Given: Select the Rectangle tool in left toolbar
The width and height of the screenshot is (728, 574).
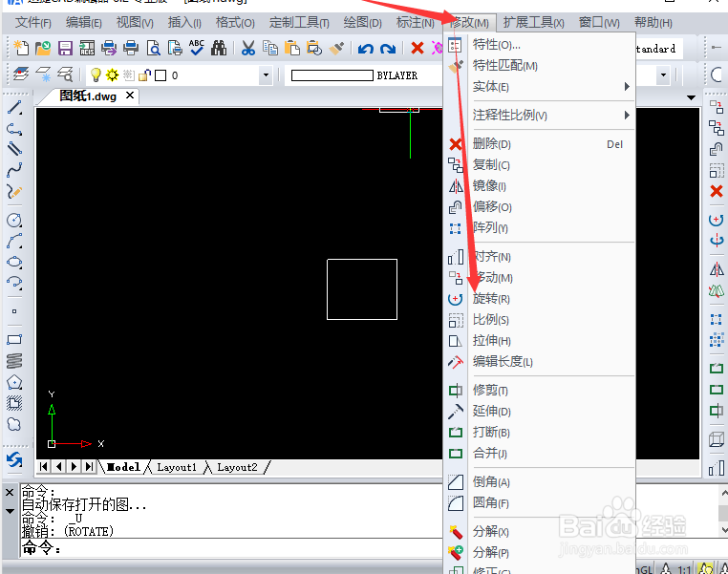Looking at the screenshot, I should [14, 340].
